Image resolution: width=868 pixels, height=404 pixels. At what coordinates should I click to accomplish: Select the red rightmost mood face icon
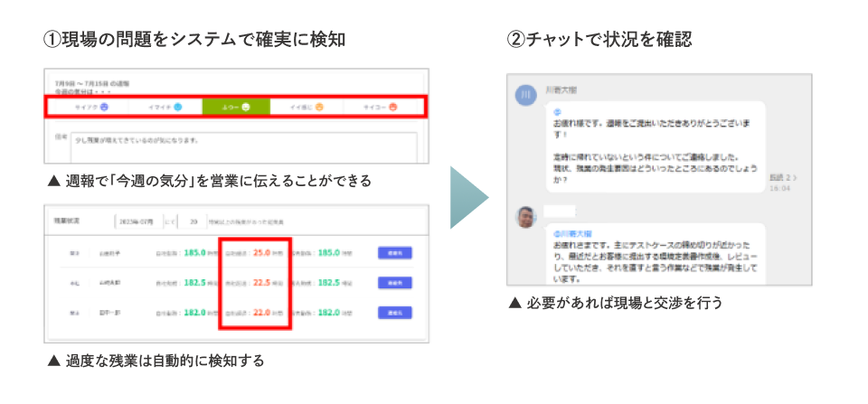[392, 107]
